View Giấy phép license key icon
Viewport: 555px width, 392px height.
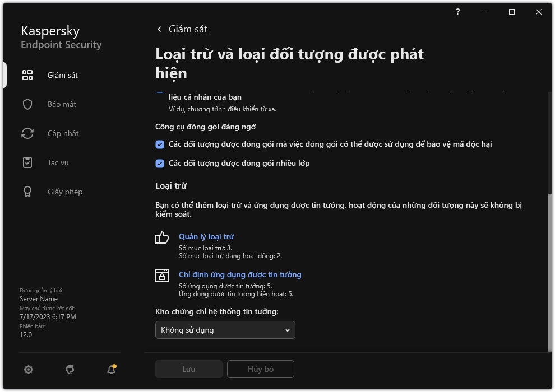pos(27,191)
